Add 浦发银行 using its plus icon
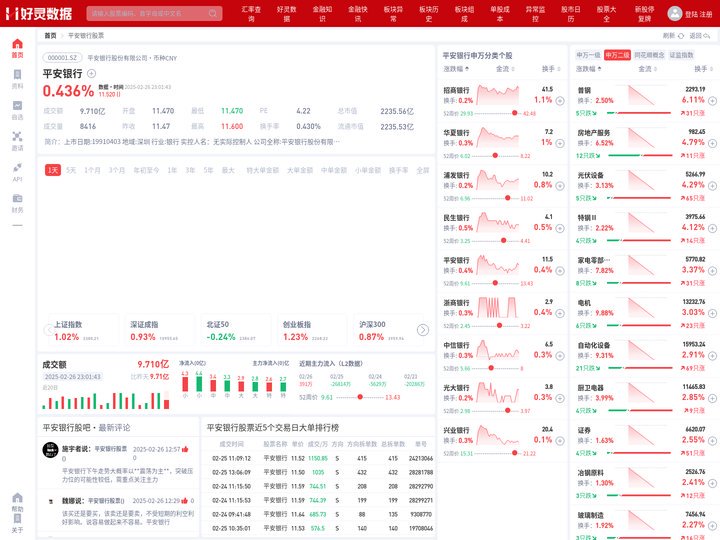Viewport: 720px width, 540px height. [560, 186]
